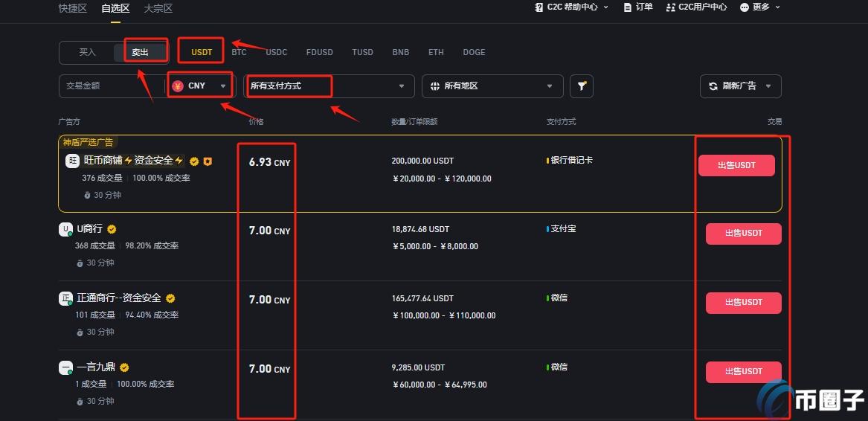
Task: Click the refresh icon in 刷新广告
Action: (x=713, y=86)
